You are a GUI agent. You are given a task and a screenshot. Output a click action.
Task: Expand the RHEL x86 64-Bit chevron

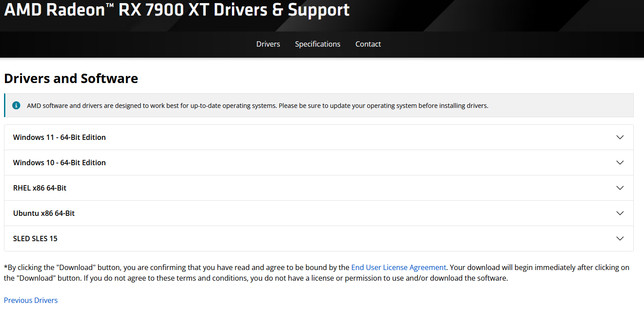tap(620, 188)
